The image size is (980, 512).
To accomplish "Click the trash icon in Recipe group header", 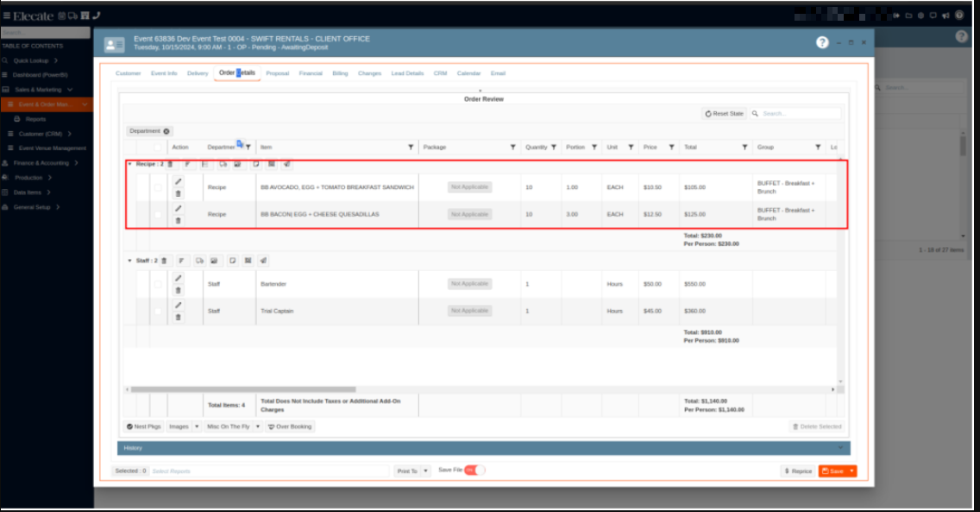I will (x=170, y=164).
